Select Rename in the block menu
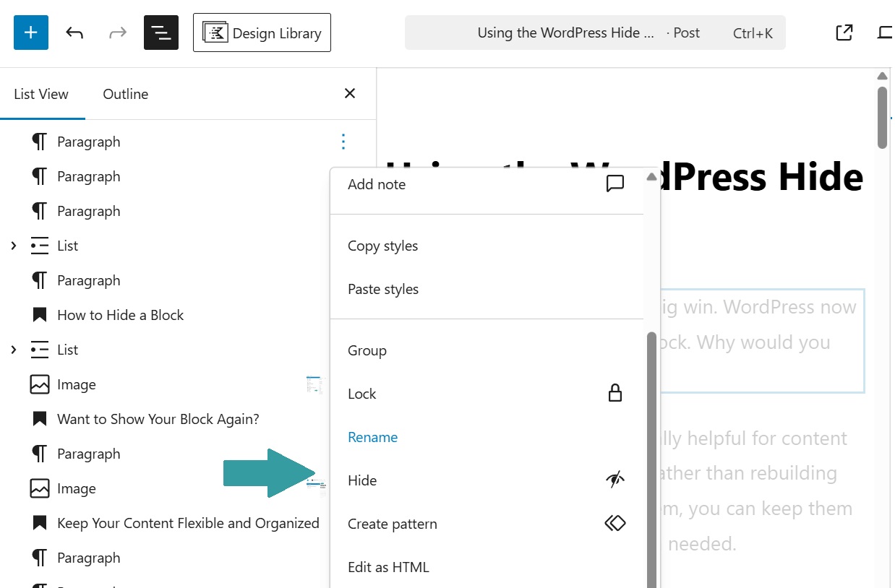The image size is (895, 588). (x=372, y=437)
